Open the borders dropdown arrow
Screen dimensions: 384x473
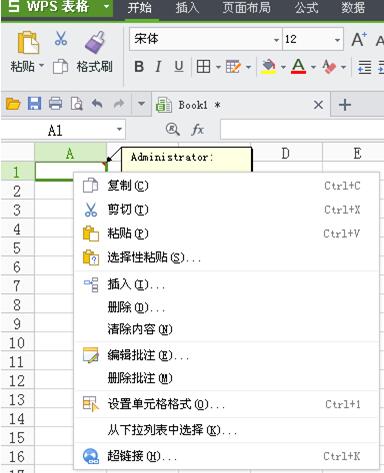click(x=218, y=67)
